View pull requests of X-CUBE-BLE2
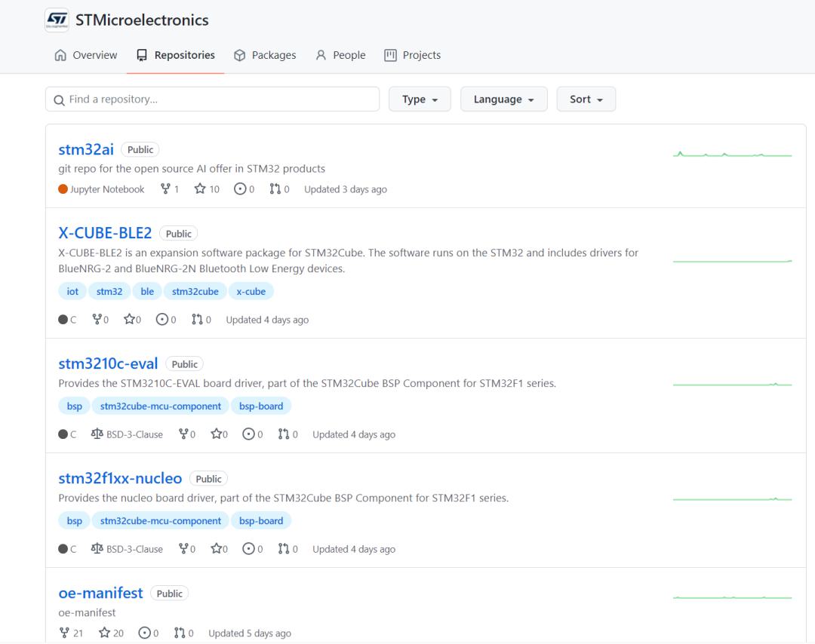This screenshot has width=815, height=644. (x=201, y=320)
